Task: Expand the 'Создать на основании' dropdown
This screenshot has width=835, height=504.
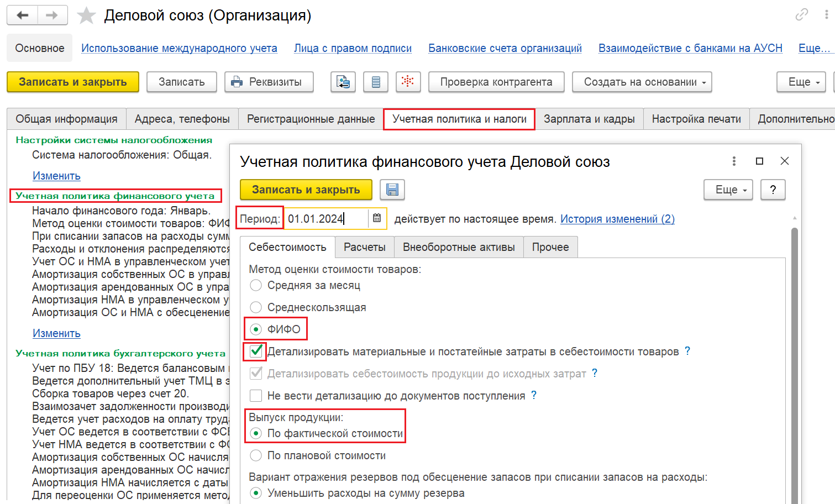Action: click(642, 82)
